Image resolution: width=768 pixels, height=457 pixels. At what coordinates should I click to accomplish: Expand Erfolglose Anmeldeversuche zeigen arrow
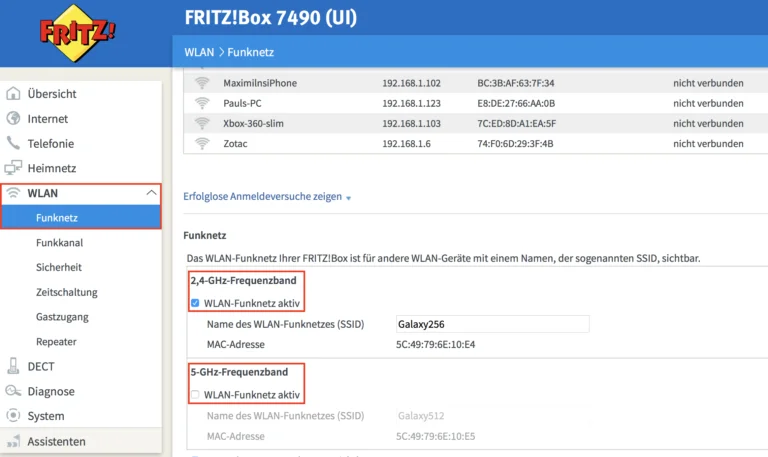pos(349,198)
